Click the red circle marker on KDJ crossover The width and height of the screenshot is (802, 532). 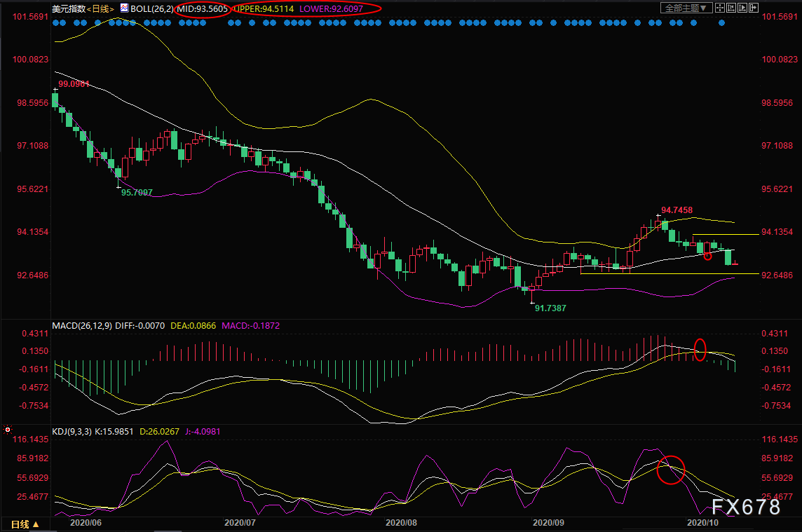[671, 470]
